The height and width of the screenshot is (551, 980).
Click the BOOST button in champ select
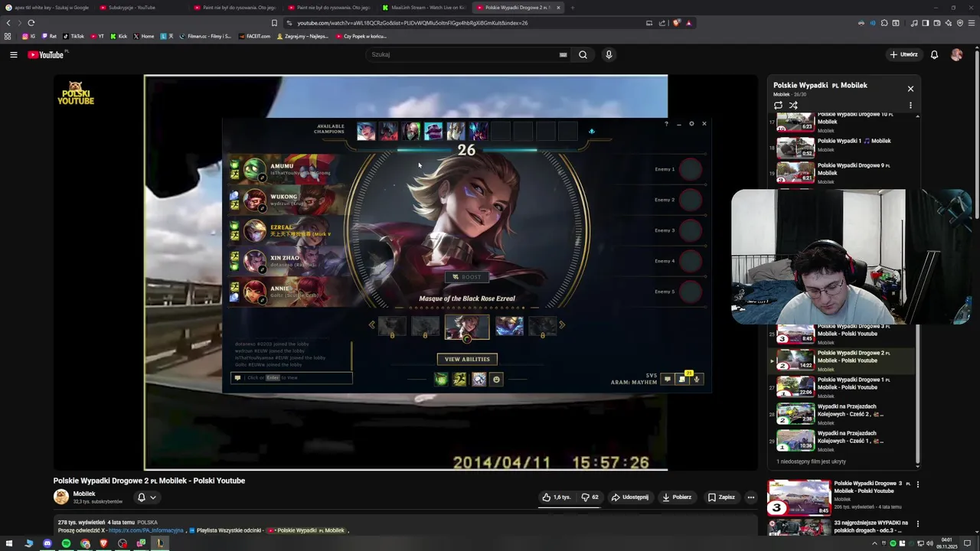pos(467,277)
